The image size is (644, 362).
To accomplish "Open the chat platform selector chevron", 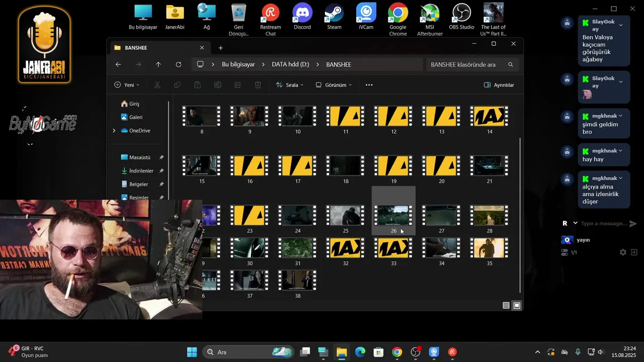I will [x=576, y=223].
